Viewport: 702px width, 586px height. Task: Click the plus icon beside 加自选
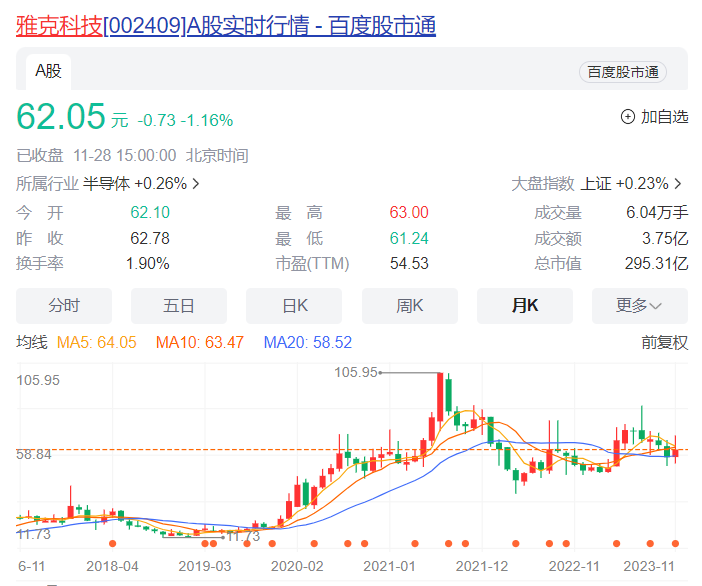[628, 117]
